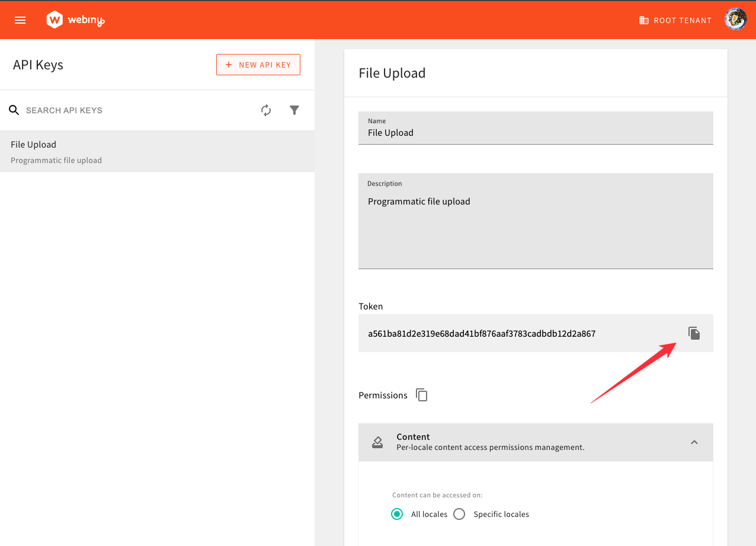Viewport: 756px width, 546px height.
Task: Select the All locales radio button
Action: coord(397,514)
